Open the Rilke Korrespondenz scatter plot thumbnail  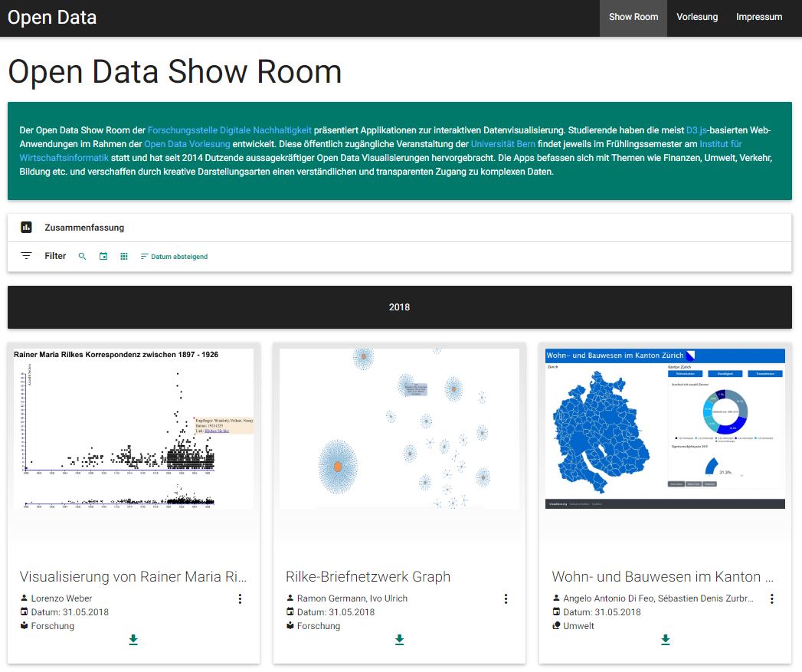coord(133,428)
